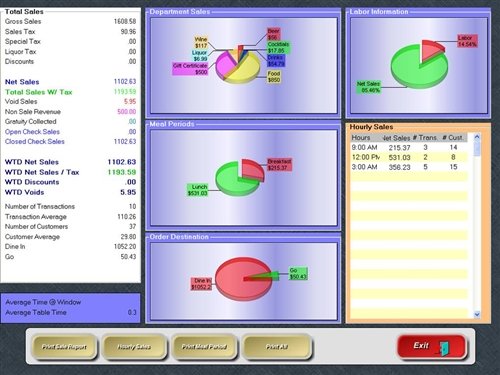The image size is (500, 375).
Task: Click the Open Check Sales entry
Action: click(32, 132)
